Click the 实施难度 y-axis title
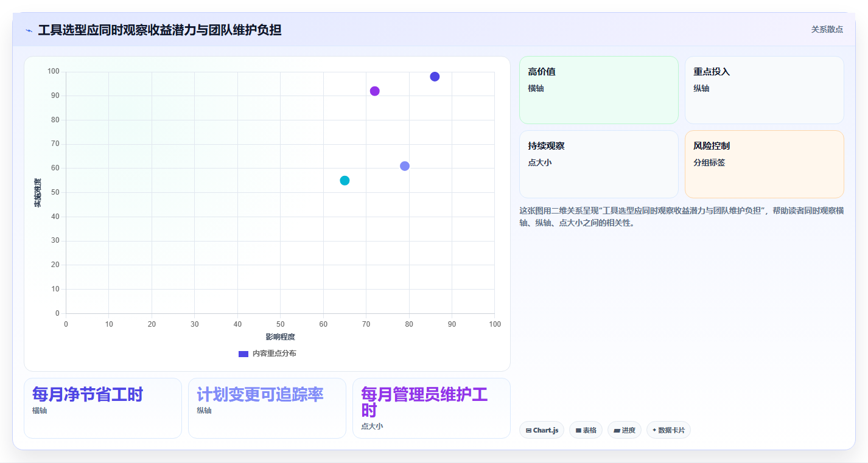 (x=38, y=192)
